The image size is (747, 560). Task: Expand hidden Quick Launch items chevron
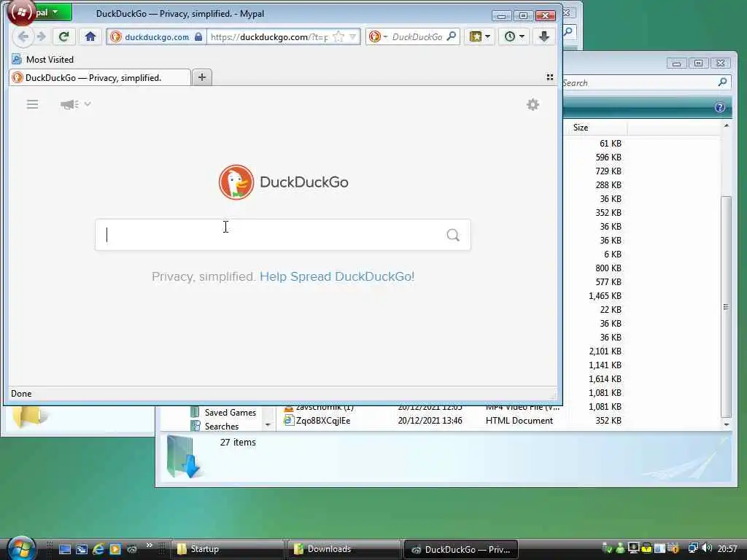149,545
